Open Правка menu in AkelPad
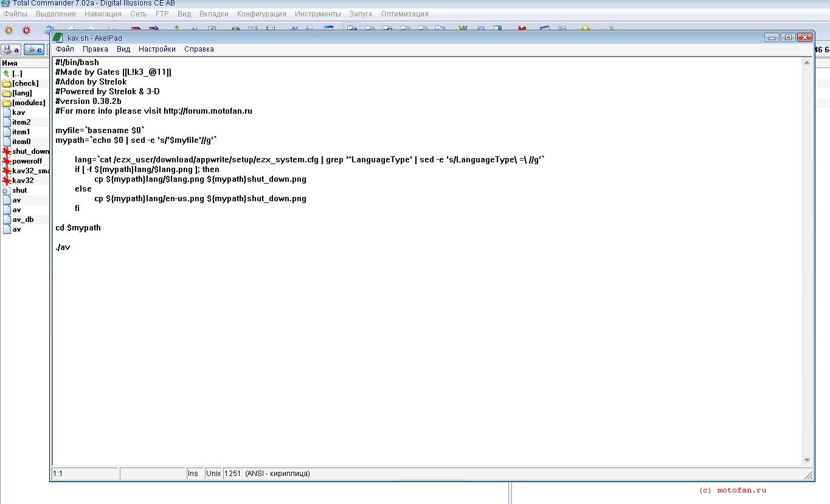The image size is (830, 504). tap(95, 49)
